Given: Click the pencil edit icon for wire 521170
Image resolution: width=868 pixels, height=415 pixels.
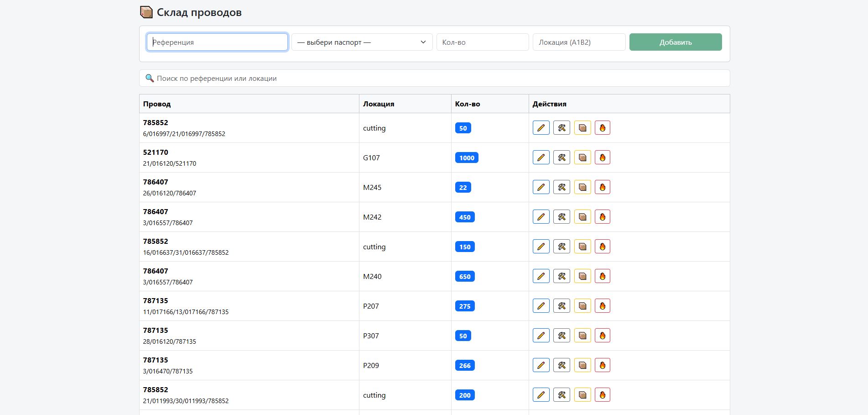Looking at the screenshot, I should pyautogui.click(x=541, y=158).
